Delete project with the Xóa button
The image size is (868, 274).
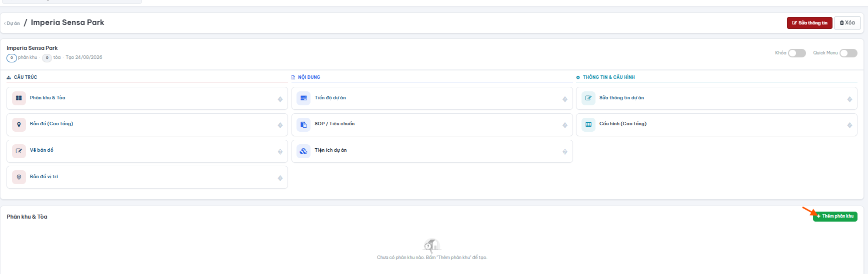tap(847, 23)
